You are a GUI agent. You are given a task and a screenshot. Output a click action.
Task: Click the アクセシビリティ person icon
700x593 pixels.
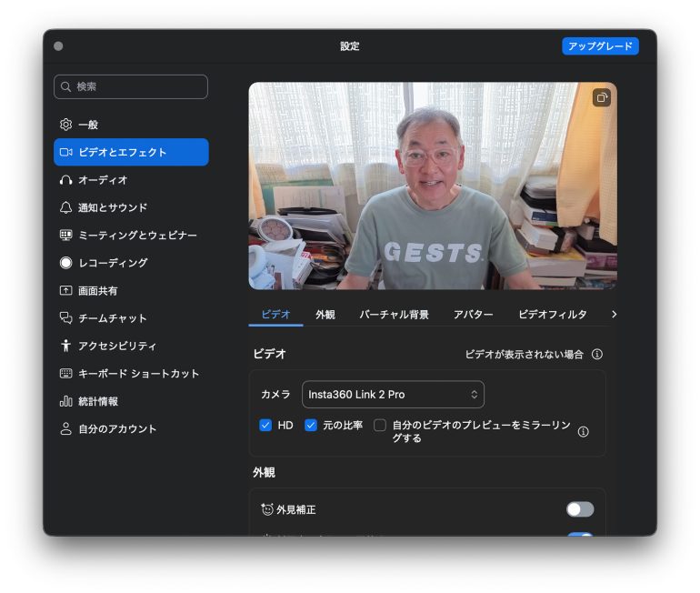65,346
